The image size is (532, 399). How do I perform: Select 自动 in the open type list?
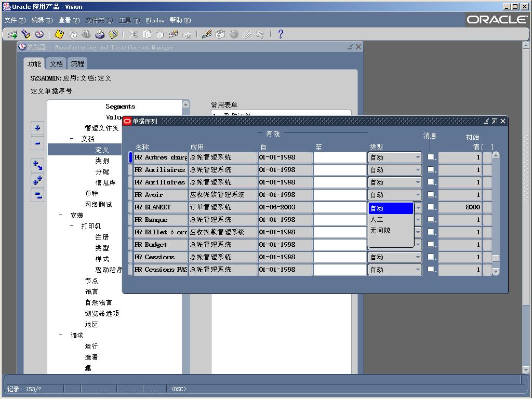pos(391,208)
